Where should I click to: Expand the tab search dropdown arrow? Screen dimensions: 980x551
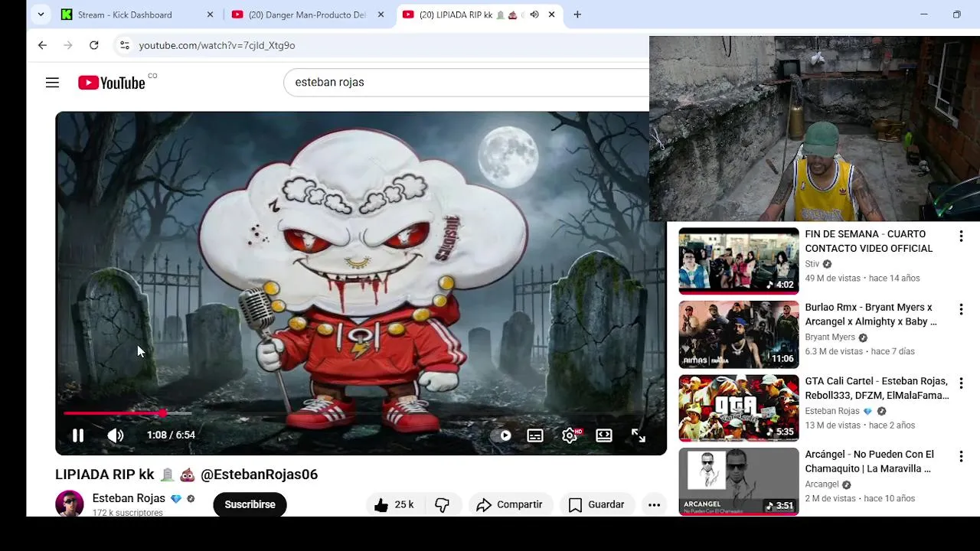point(41,15)
